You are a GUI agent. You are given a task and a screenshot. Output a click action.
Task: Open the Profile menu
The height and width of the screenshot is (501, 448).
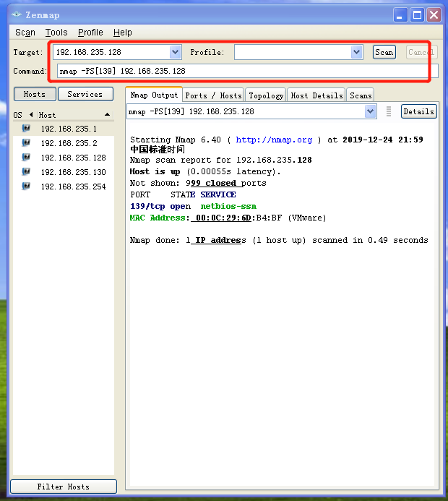(x=90, y=33)
